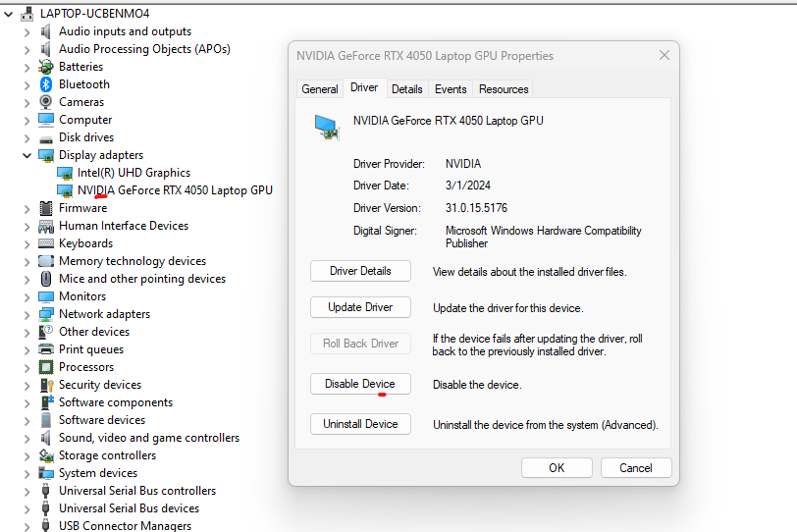The height and width of the screenshot is (532, 797).
Task: Click driver version value 31.0.15.5176
Action: pos(476,208)
